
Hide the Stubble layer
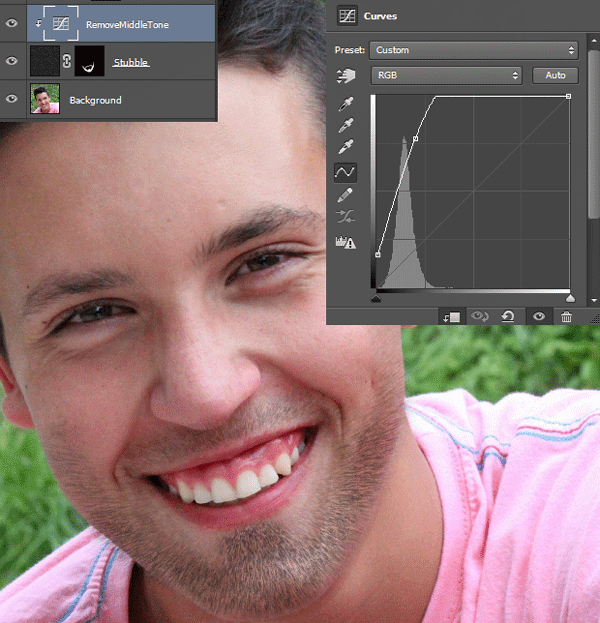point(12,62)
